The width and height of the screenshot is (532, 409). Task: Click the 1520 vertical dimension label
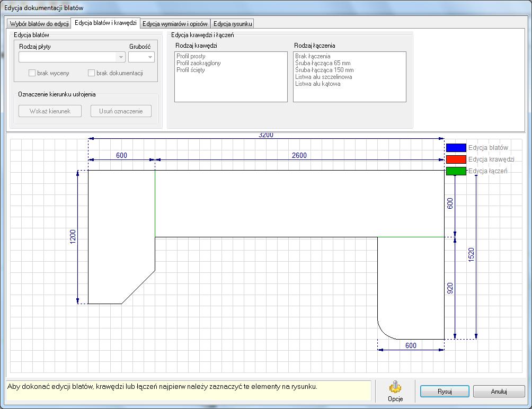(x=471, y=255)
